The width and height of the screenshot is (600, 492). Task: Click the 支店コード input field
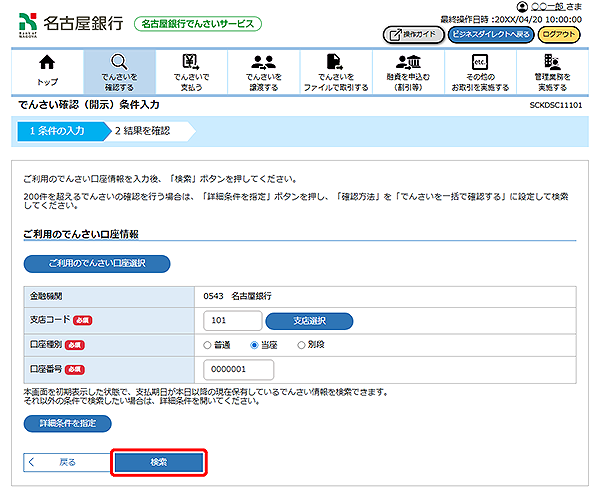(231, 321)
